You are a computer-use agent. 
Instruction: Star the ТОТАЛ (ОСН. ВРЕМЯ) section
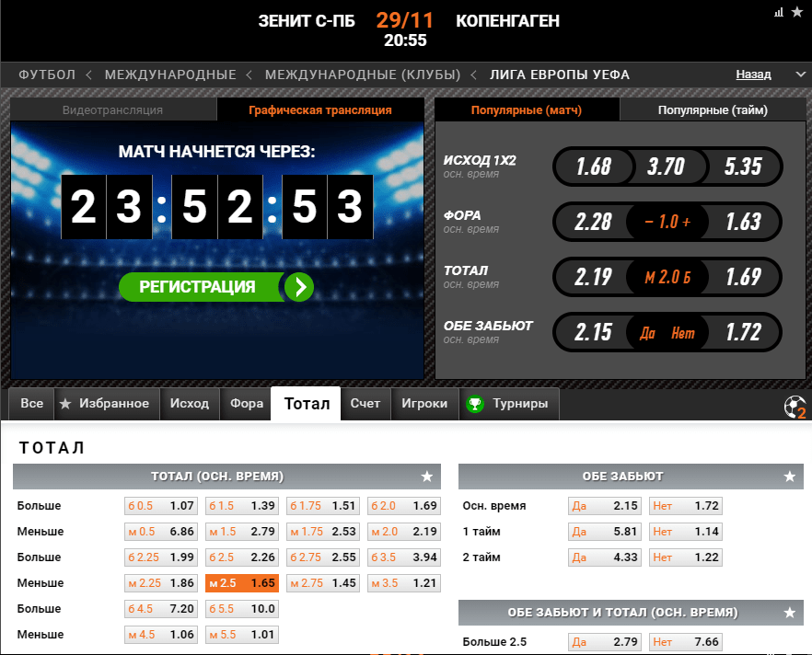[x=427, y=477]
